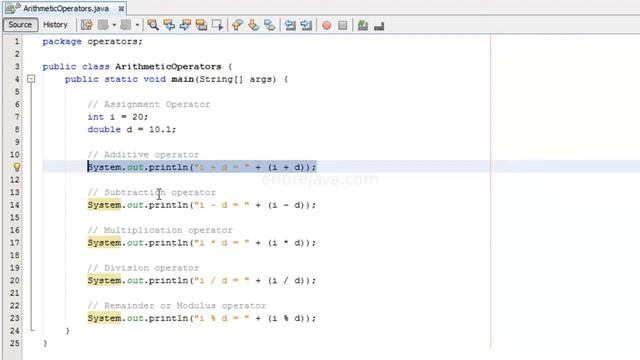
Task: Click '// Additive operator' comment
Action: [x=143, y=155]
